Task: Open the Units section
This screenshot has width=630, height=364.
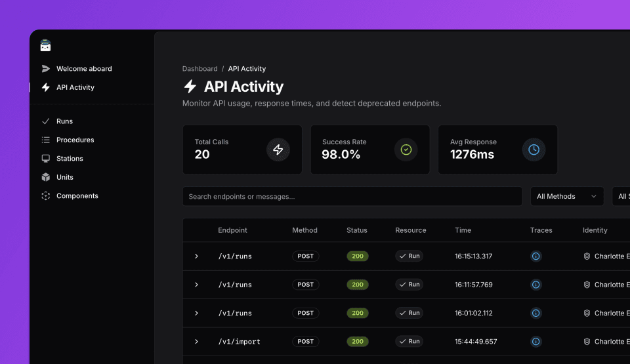Action: click(x=64, y=177)
